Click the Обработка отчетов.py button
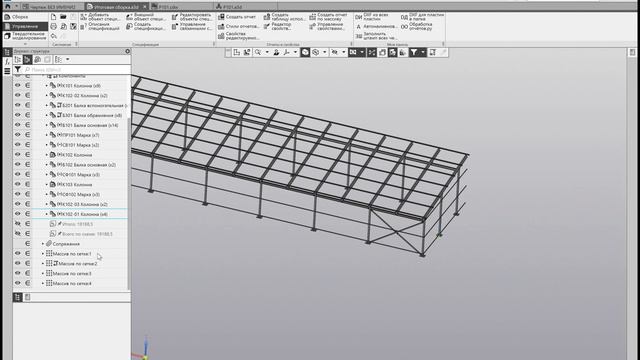Image resolution: width=640 pixels, height=360 pixels. click(417, 27)
